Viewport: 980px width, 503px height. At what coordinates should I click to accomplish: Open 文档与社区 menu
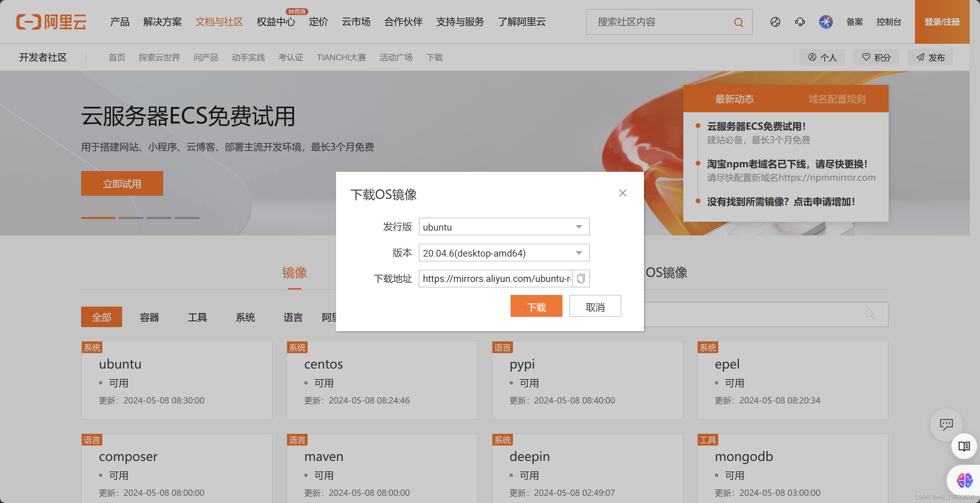(219, 22)
